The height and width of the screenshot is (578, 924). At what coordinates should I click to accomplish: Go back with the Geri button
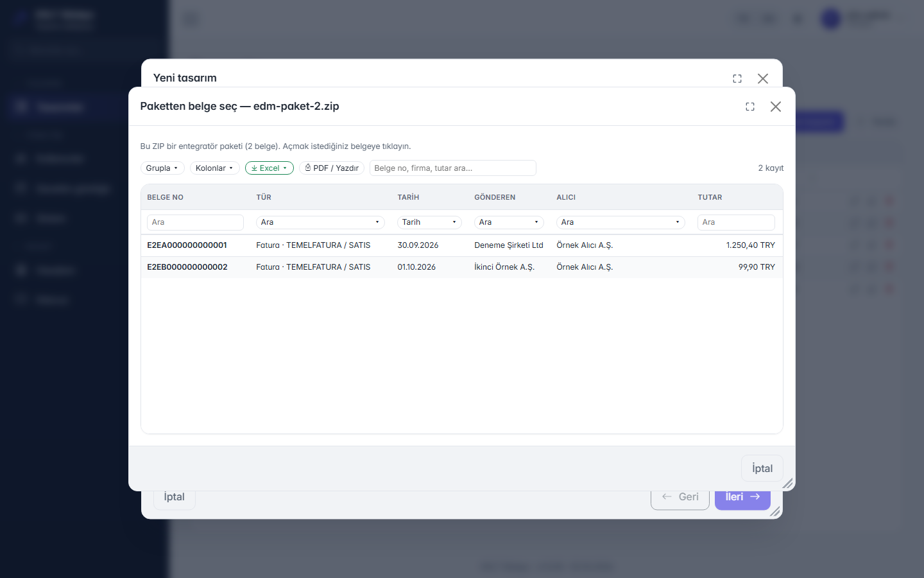click(680, 498)
